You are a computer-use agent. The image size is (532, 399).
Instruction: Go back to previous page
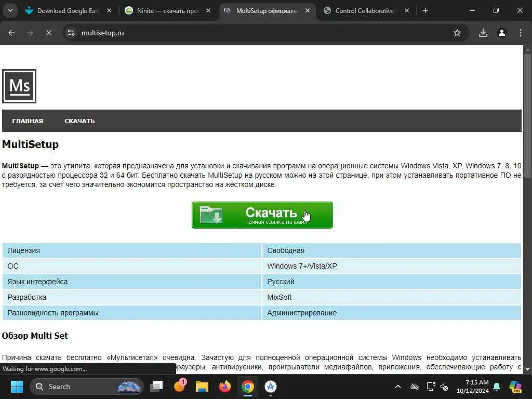tap(11, 33)
